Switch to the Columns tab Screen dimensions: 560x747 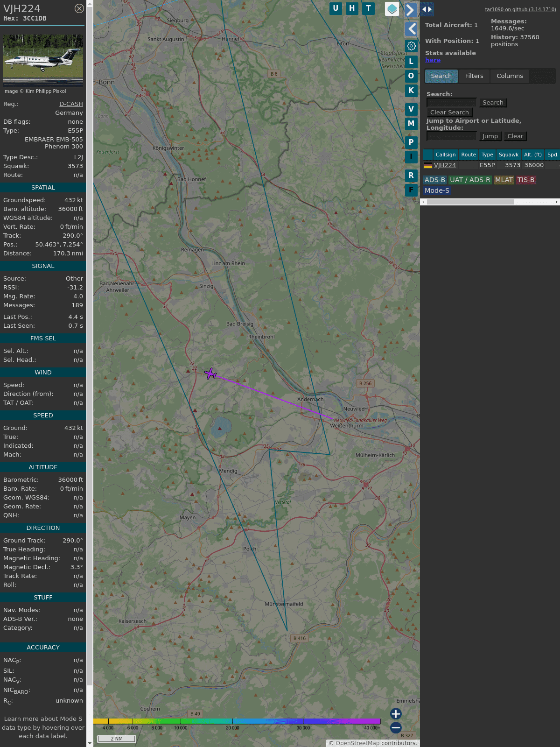510,76
